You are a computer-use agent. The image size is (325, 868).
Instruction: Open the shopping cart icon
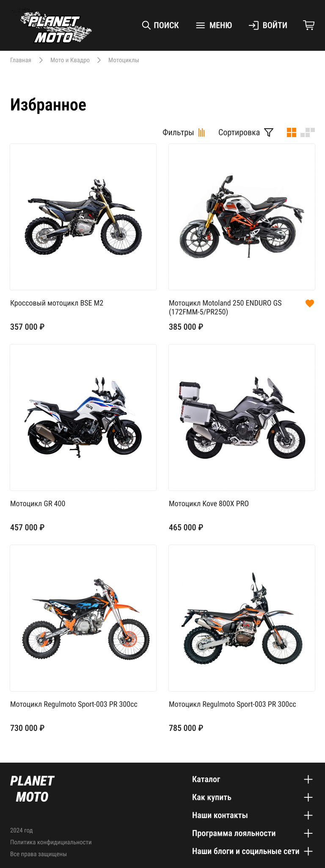(309, 25)
